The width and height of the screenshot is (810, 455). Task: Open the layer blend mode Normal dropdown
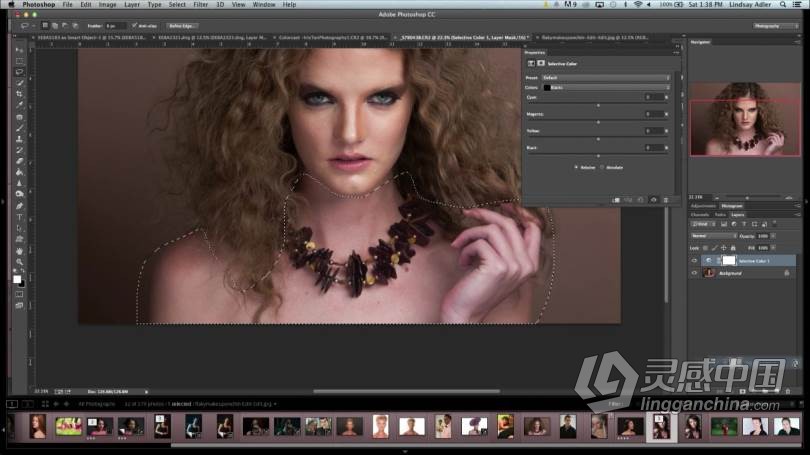click(714, 236)
